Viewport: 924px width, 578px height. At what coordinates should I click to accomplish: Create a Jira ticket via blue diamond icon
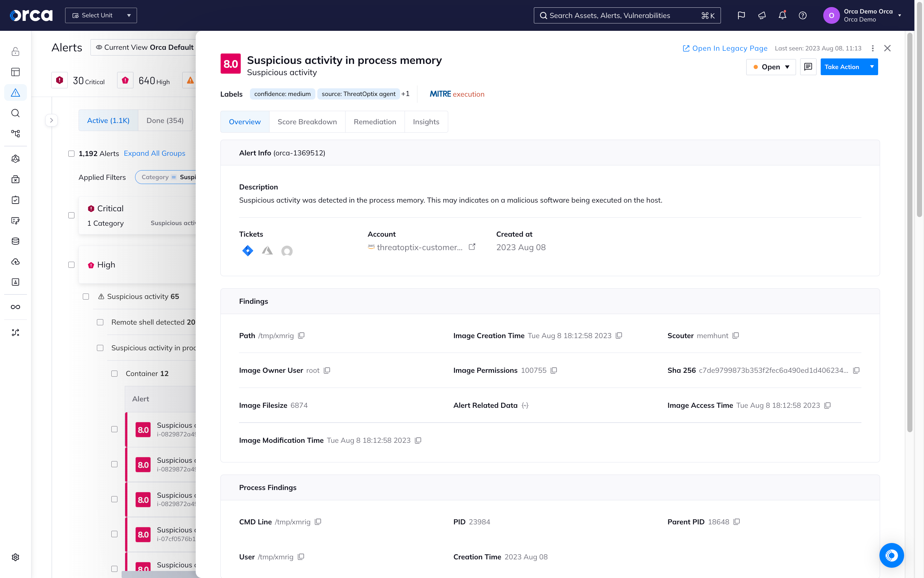pyautogui.click(x=247, y=251)
